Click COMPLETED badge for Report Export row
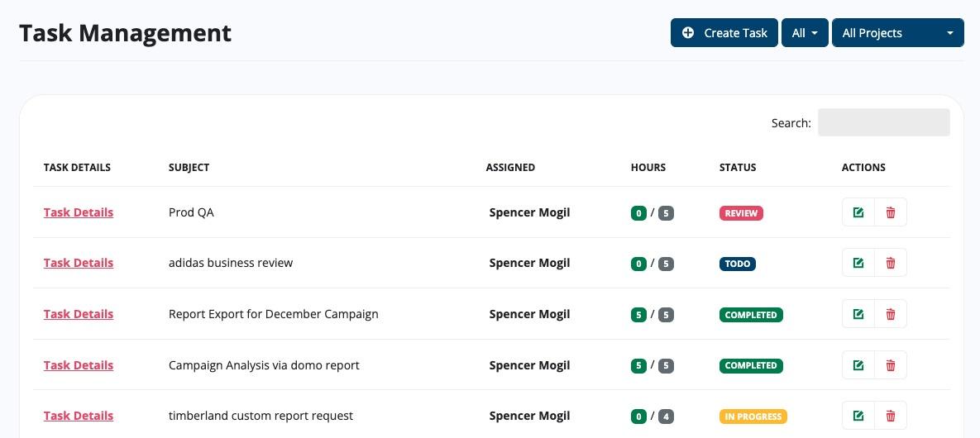 (751, 315)
